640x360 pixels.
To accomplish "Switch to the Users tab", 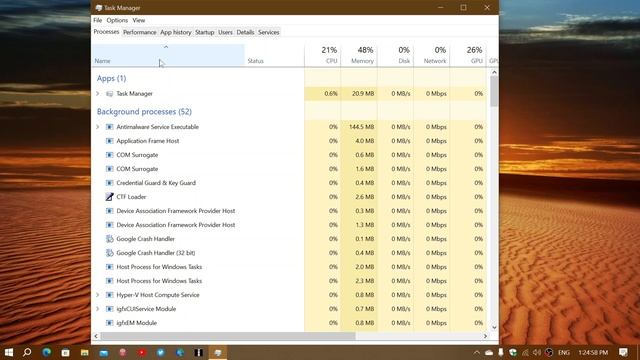I will tap(225, 32).
